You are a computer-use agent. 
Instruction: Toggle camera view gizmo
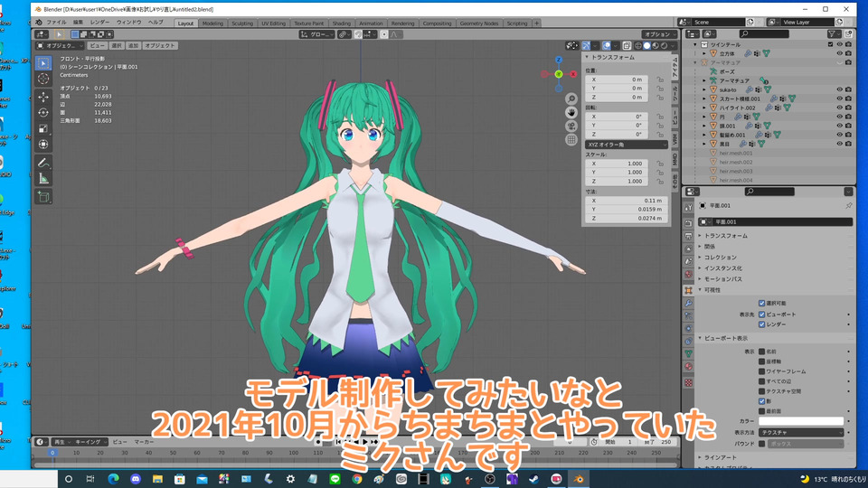point(571,127)
